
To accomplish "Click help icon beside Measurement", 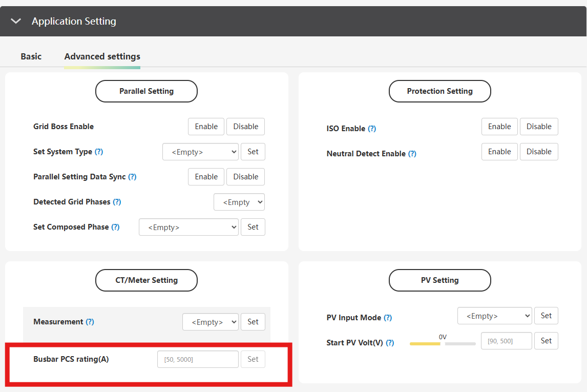I will tap(90, 322).
